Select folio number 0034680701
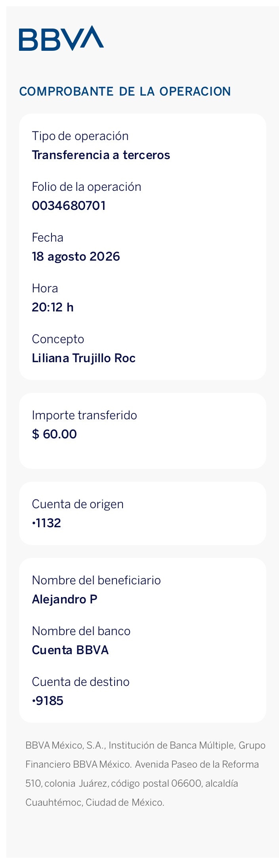Image resolution: width=279 pixels, height=868 pixels. click(x=69, y=205)
